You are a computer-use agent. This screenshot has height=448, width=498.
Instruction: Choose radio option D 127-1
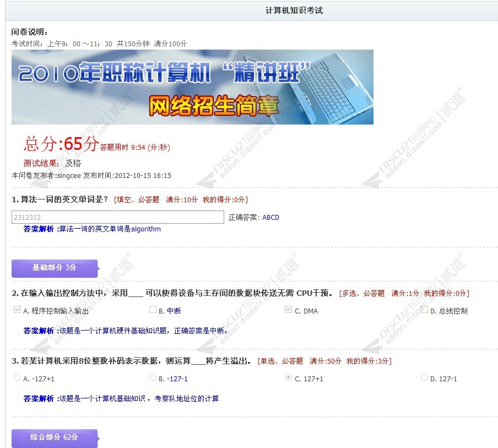tap(424, 377)
